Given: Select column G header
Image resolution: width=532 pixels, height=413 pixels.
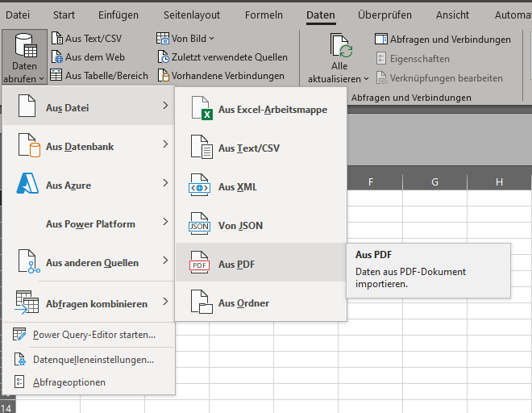Looking at the screenshot, I should (x=434, y=182).
